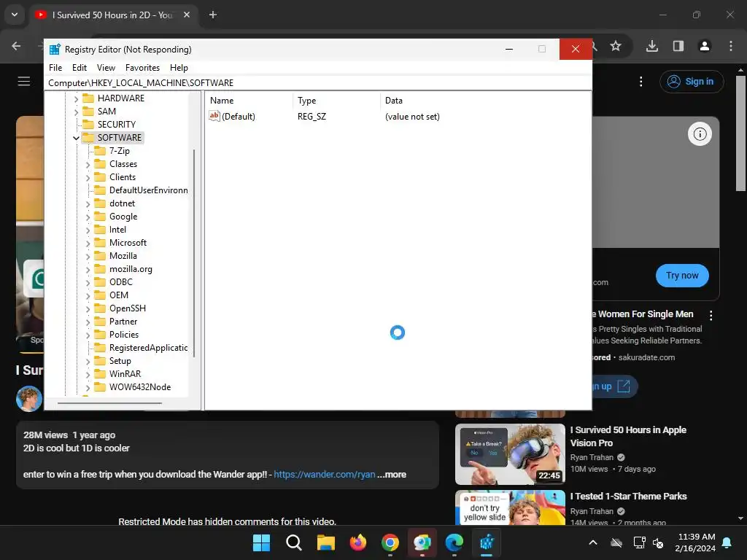Toggle the browser side panel icon
The width and height of the screenshot is (747, 560).
[x=678, y=46]
